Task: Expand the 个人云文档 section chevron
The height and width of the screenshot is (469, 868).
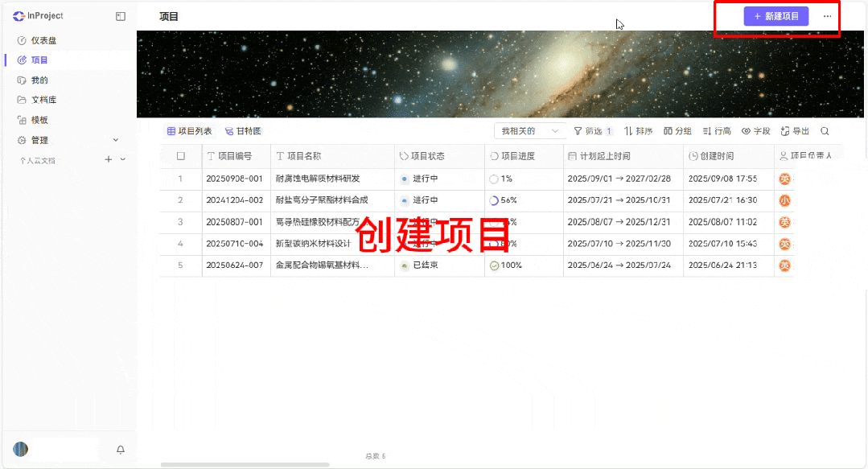Action: (x=123, y=159)
